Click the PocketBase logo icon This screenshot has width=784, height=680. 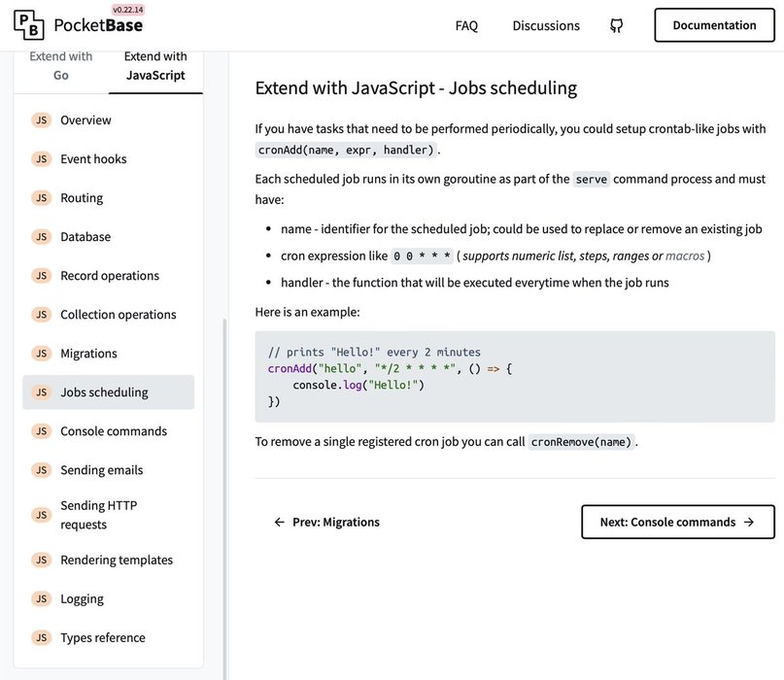pyautogui.click(x=28, y=25)
